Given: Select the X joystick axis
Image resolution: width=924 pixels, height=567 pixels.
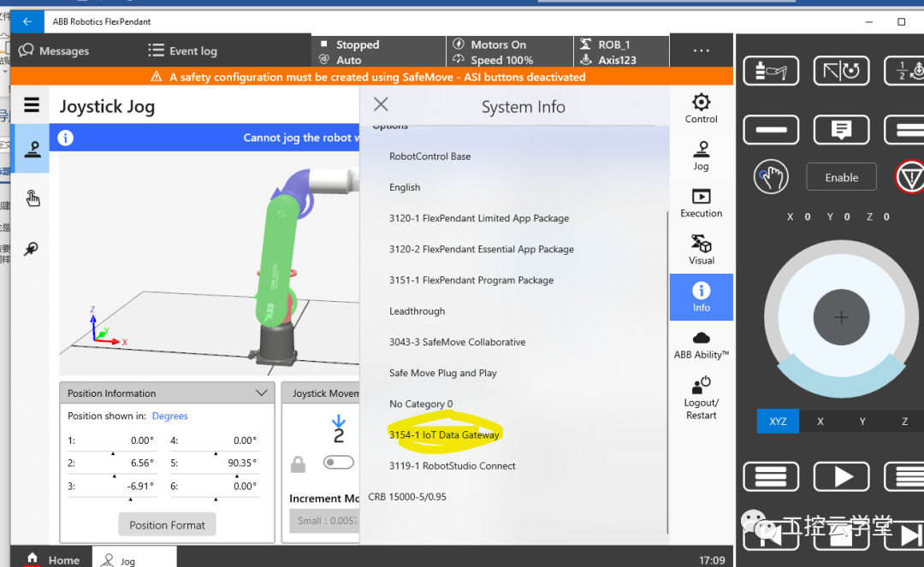Looking at the screenshot, I should click(x=820, y=421).
